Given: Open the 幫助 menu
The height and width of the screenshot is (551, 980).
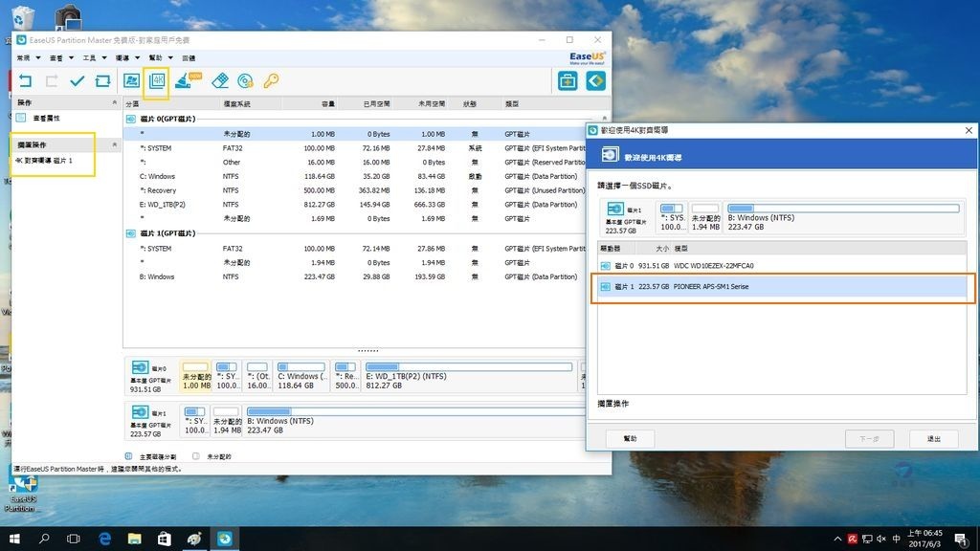Looking at the screenshot, I should click(155, 58).
